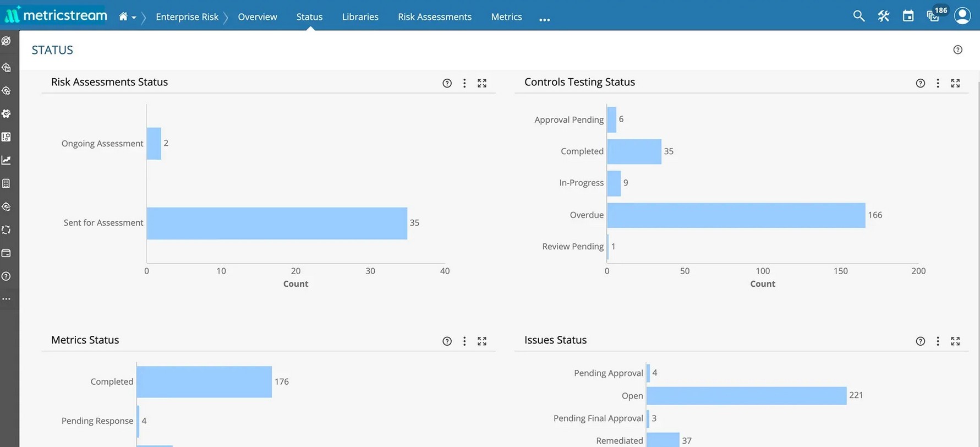Click the card wallet sidebar icon
This screenshot has height=447, width=980.
pos(7,253)
